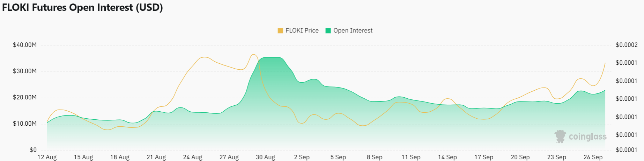Toggle the FLOKI Price series label

coord(302,31)
